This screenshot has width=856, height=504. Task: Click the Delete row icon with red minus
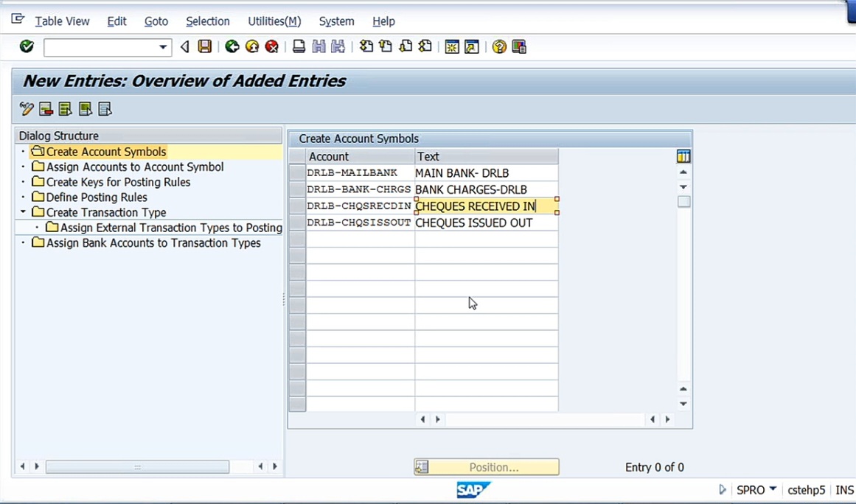click(x=46, y=109)
